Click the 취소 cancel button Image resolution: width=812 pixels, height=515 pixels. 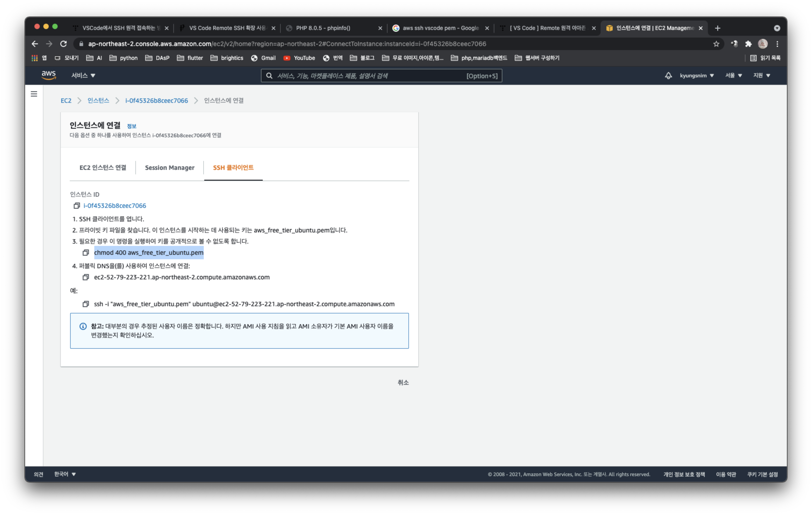[403, 382]
